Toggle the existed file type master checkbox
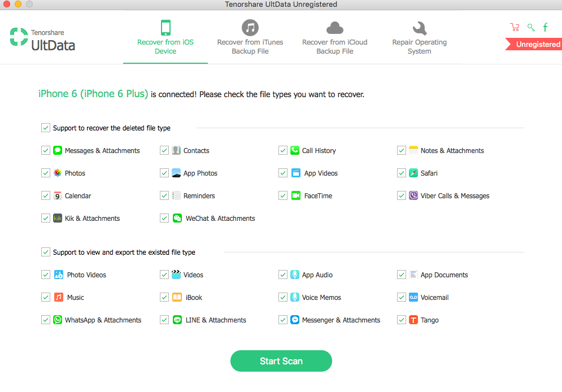 46,252
